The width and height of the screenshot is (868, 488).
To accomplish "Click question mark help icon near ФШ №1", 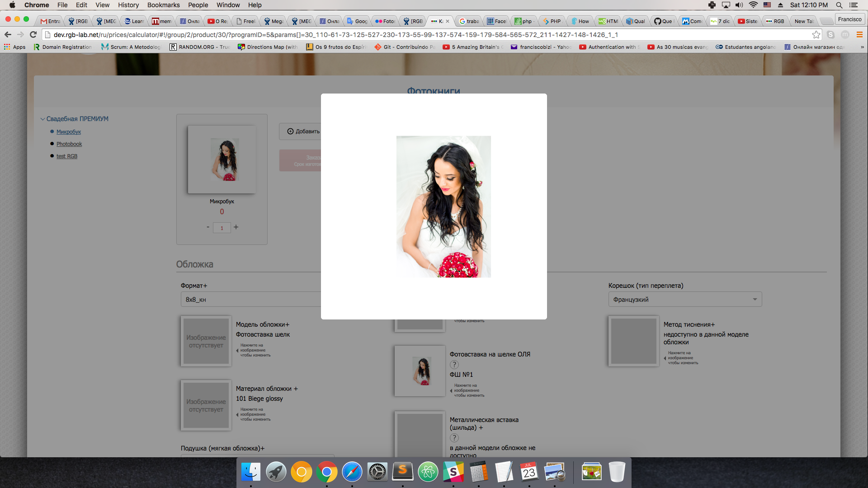I will pos(454,365).
